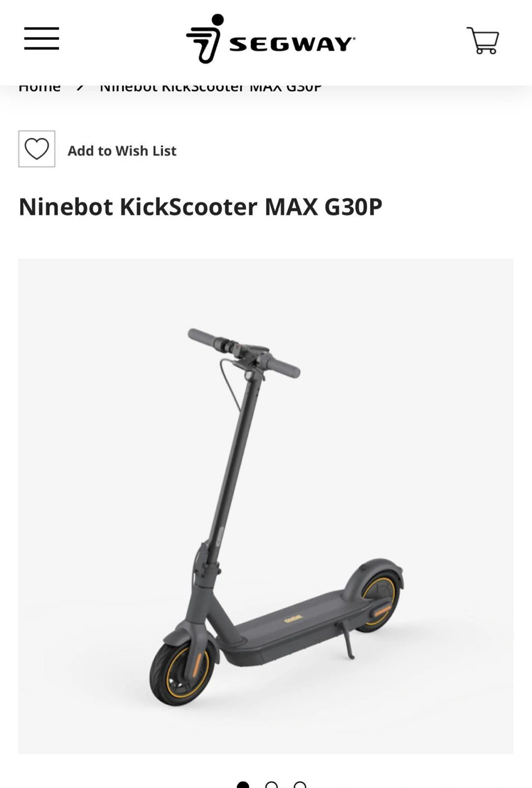Open the hamburger navigation menu
532x788 pixels.
tap(42, 38)
